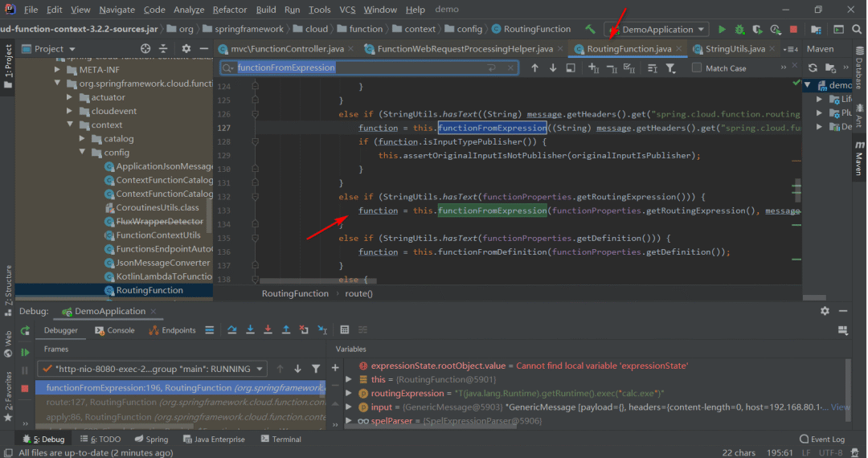Expand the routingExpression variable node

click(349, 394)
